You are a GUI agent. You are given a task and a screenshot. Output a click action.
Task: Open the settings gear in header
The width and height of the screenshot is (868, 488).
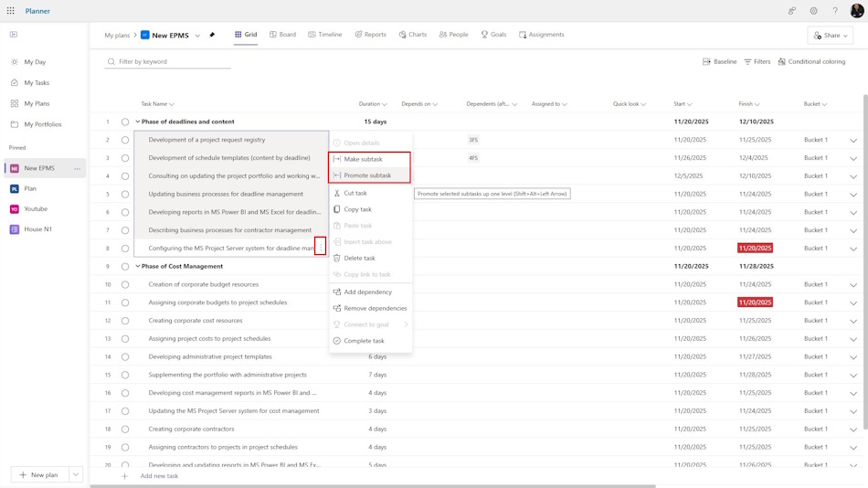point(813,11)
